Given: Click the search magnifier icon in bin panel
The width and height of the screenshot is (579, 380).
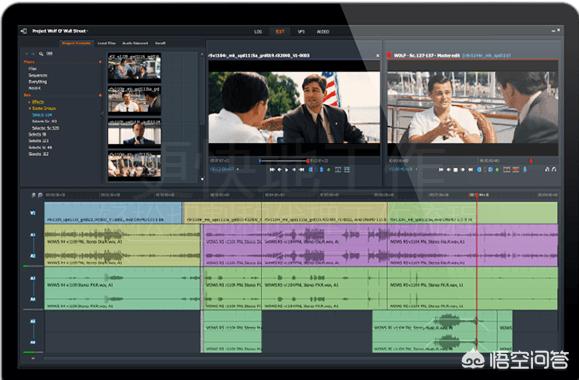Looking at the screenshot, I should (x=41, y=54).
